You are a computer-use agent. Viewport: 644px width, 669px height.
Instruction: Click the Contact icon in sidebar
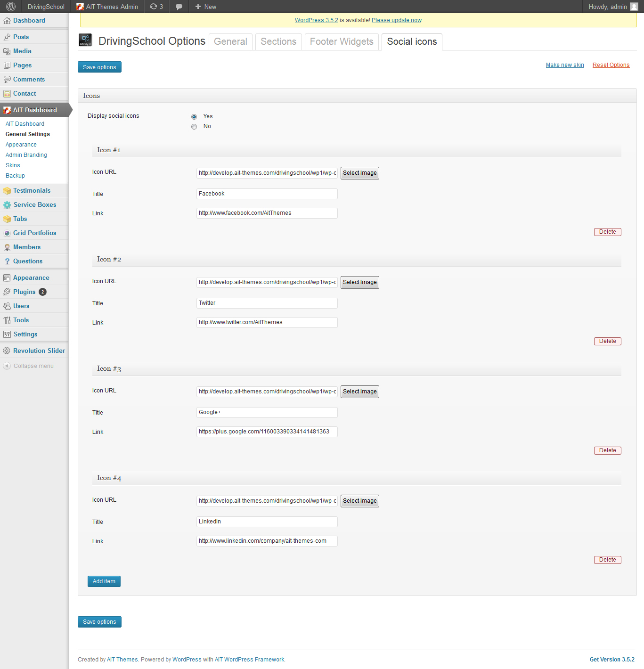click(x=7, y=94)
